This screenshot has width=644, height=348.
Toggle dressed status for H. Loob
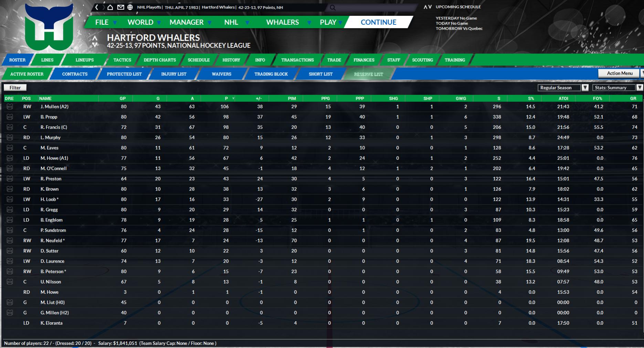10,199
